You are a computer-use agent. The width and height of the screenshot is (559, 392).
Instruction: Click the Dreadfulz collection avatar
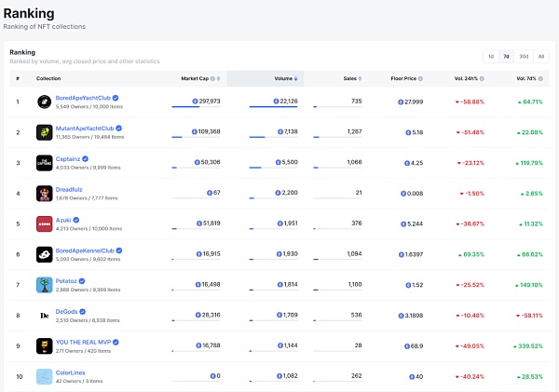(45, 193)
